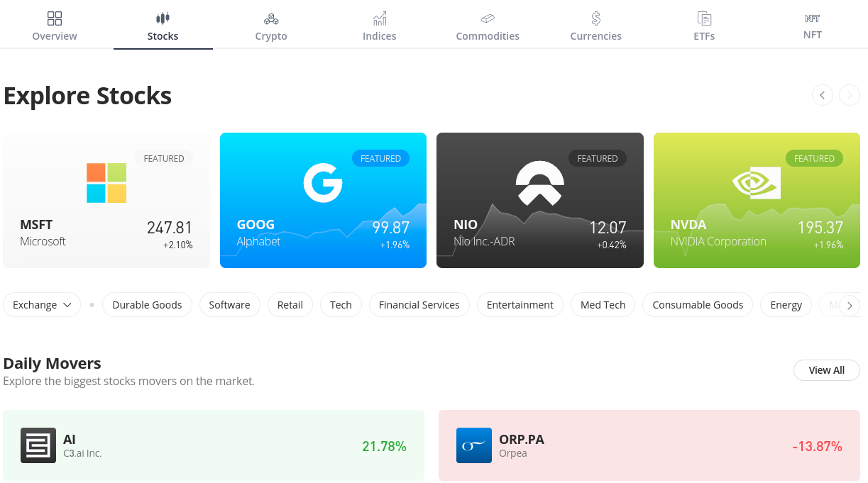Click the Stocks candlestick icon
The image size is (868, 483).
[163, 18]
